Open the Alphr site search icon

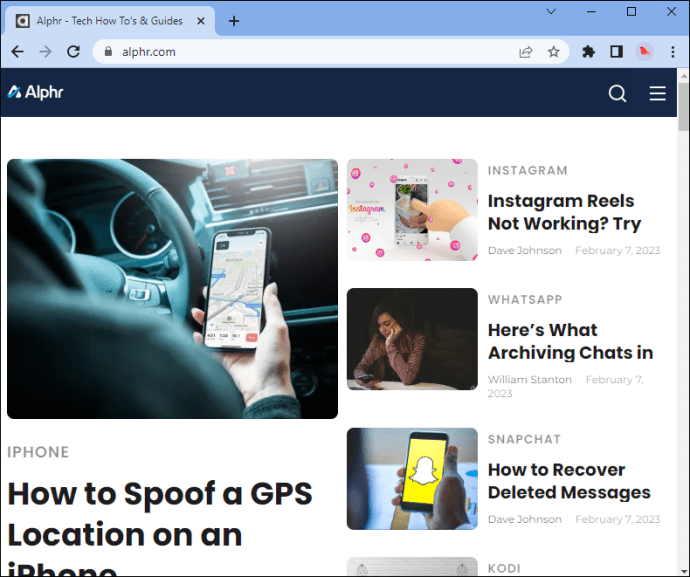[x=617, y=93]
